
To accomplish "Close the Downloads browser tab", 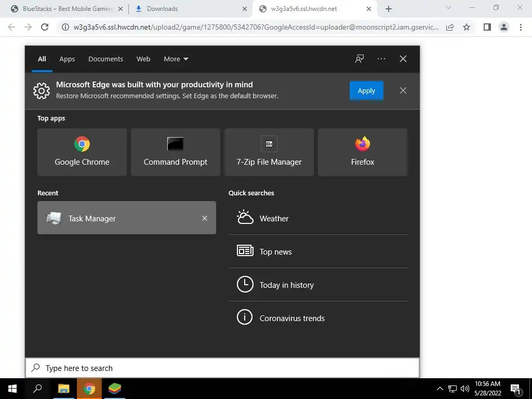I will pos(245,9).
